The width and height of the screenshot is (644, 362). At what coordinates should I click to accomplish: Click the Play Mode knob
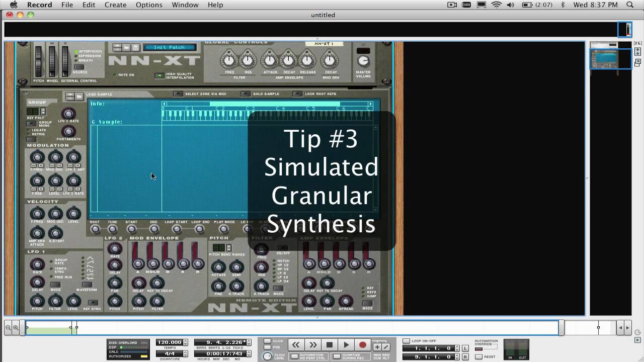point(224,230)
